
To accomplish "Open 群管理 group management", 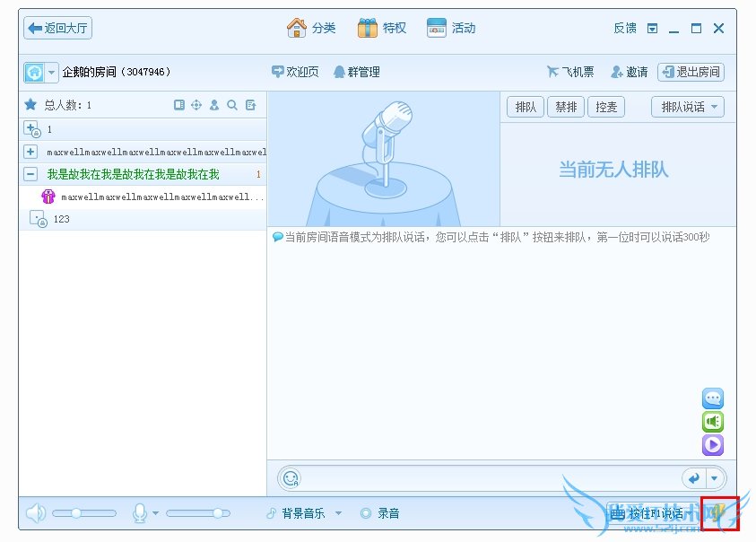I will [357, 72].
